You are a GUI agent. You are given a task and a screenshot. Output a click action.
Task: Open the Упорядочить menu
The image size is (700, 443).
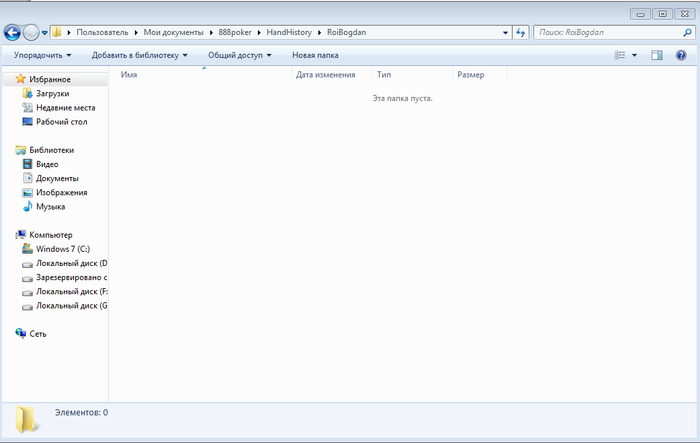point(42,55)
